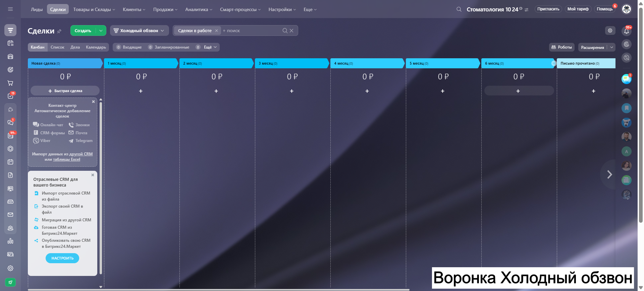Open the Товары и Склады menu
The image size is (644, 291).
pyautogui.click(x=94, y=9)
